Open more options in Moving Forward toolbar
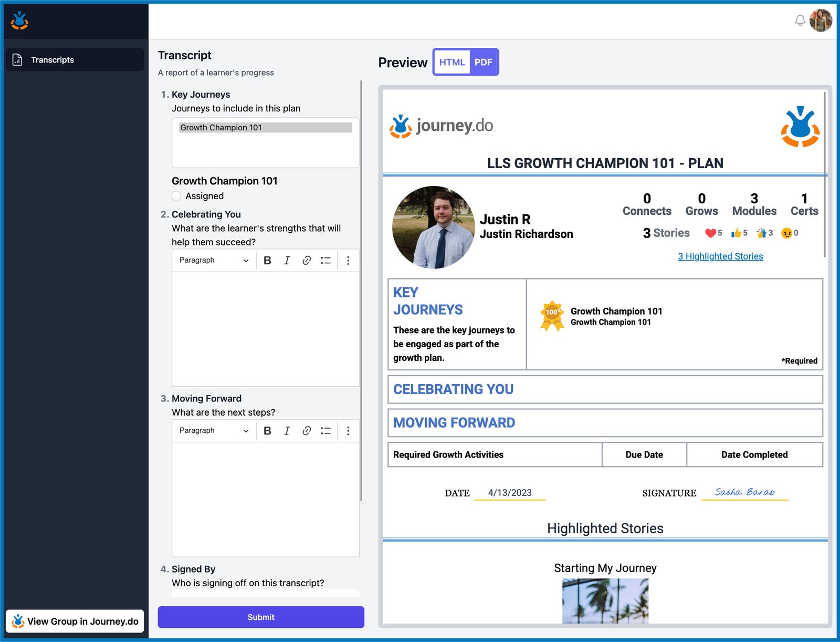The height and width of the screenshot is (642, 840). click(348, 430)
